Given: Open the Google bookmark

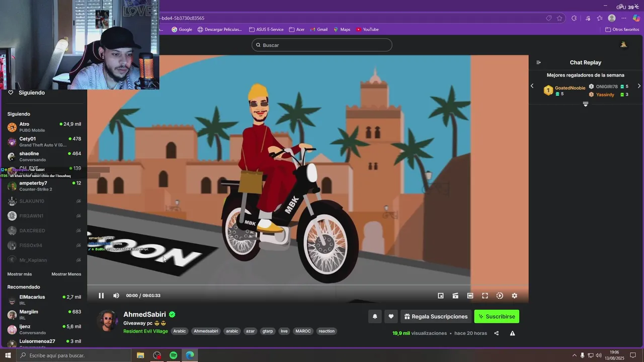Looking at the screenshot, I should (x=182, y=29).
